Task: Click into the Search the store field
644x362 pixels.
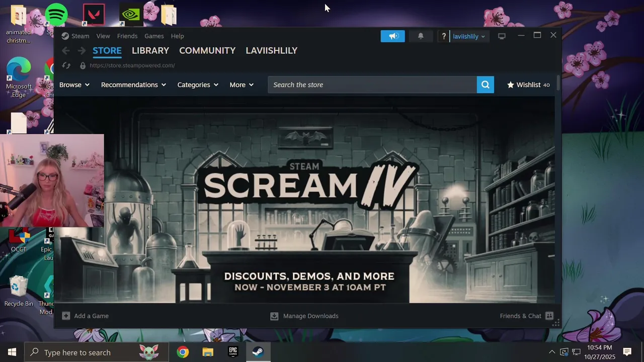Action: coord(372,85)
